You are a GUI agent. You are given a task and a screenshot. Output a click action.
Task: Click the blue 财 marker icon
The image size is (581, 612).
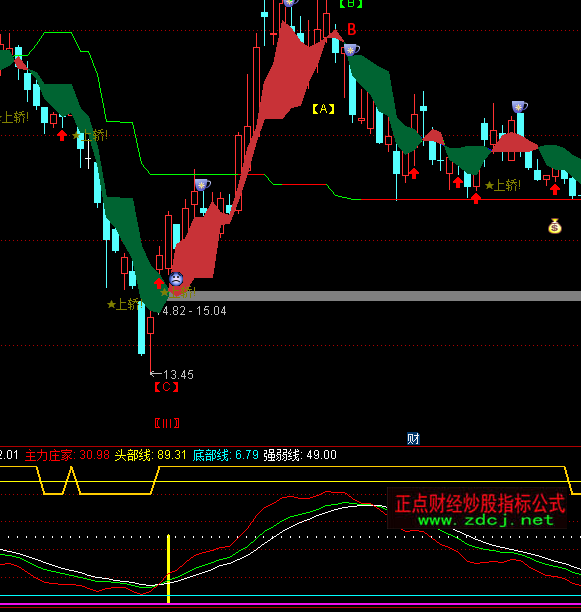pyautogui.click(x=413, y=439)
